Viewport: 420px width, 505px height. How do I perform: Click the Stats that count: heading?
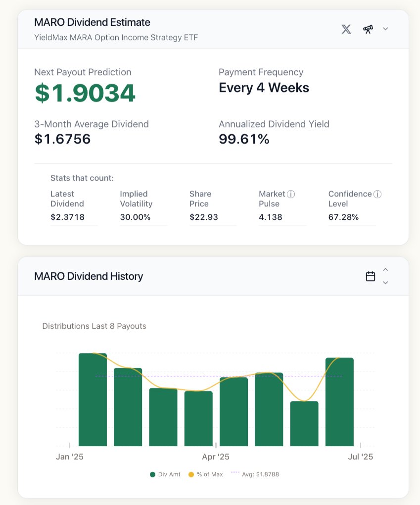coord(82,178)
